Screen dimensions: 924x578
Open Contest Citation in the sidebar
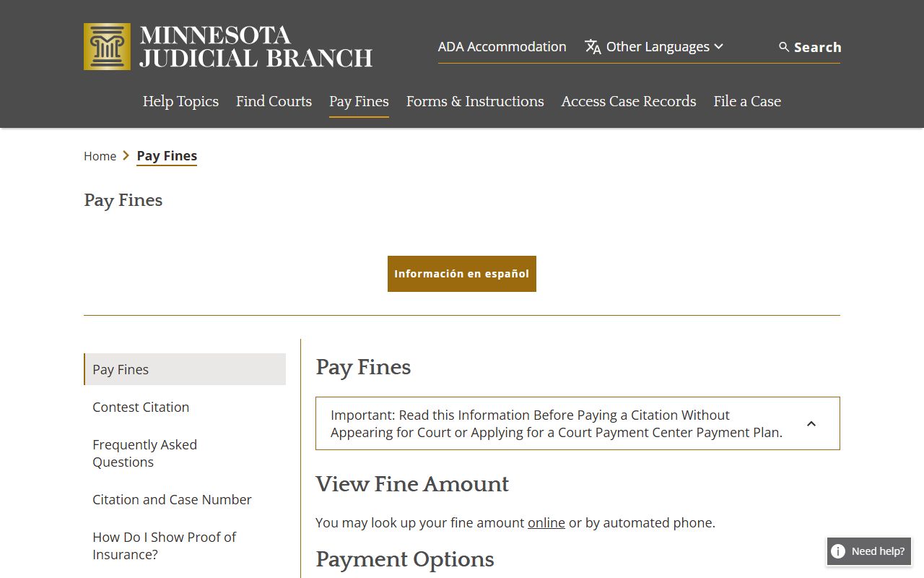pos(141,407)
